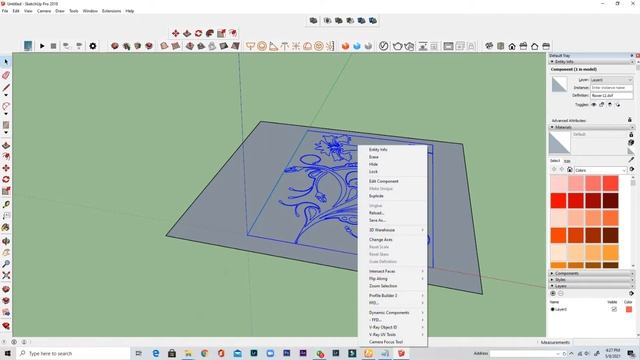Viewport: 640px width, 360px height.
Task: Choose Entity Info from the context menu
Action: [x=393, y=150]
